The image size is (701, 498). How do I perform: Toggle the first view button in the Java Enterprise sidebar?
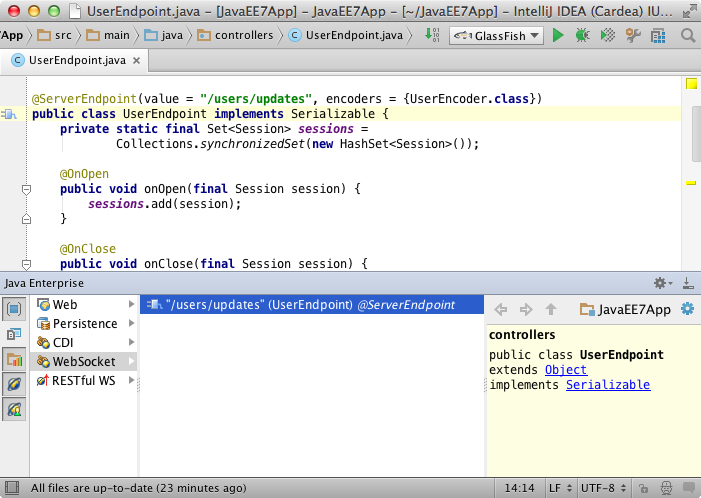point(14,308)
